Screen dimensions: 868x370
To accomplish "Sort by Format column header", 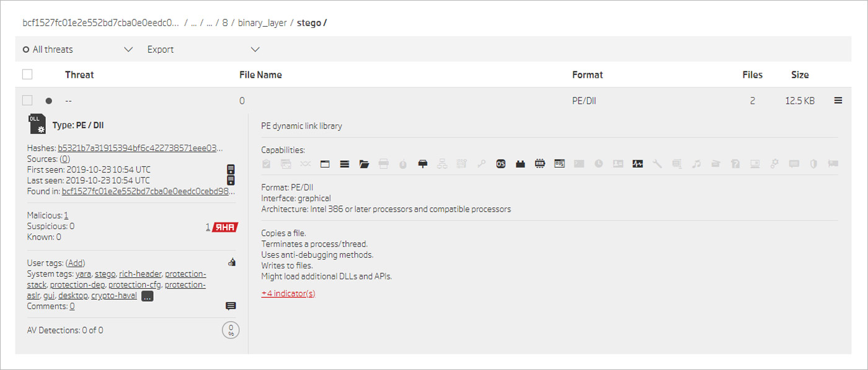I will 587,74.
